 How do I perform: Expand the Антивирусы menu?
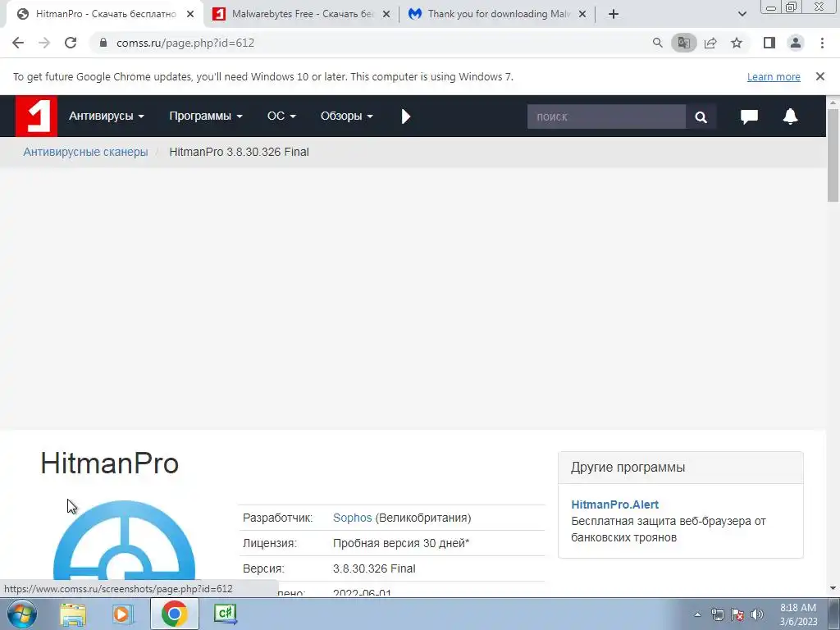click(x=106, y=116)
